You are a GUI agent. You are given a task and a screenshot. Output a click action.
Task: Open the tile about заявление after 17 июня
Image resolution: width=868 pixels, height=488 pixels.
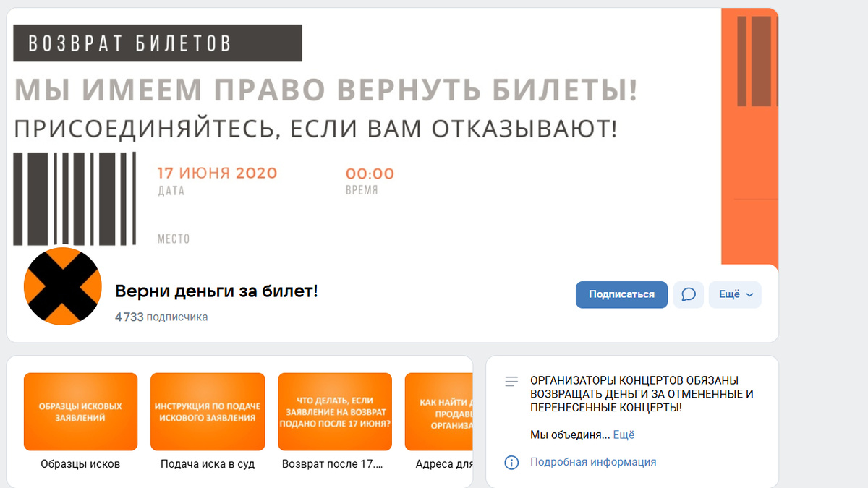point(335,411)
